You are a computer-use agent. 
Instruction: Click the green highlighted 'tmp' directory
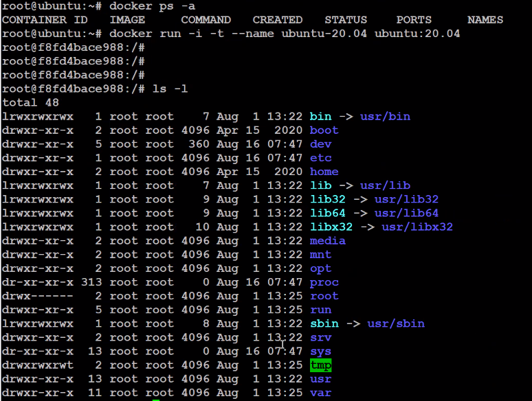click(320, 365)
